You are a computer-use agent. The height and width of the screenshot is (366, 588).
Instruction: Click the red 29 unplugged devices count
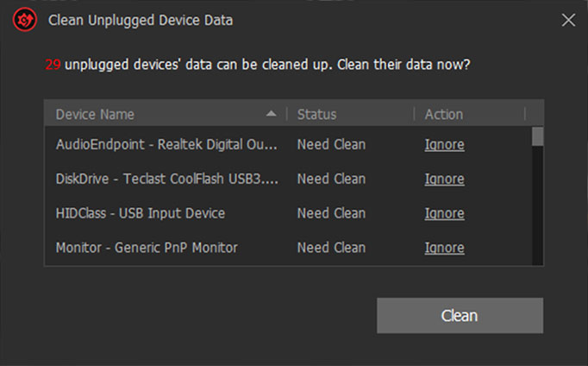coord(53,65)
